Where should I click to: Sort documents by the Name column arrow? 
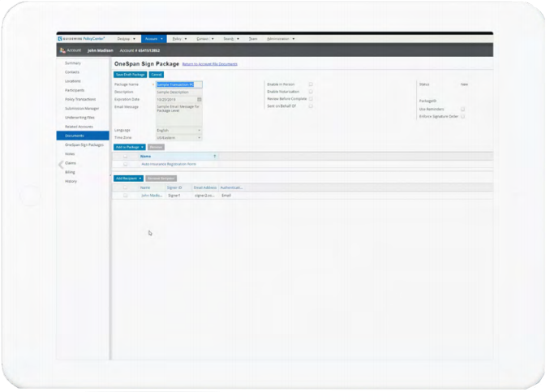pyautogui.click(x=215, y=156)
